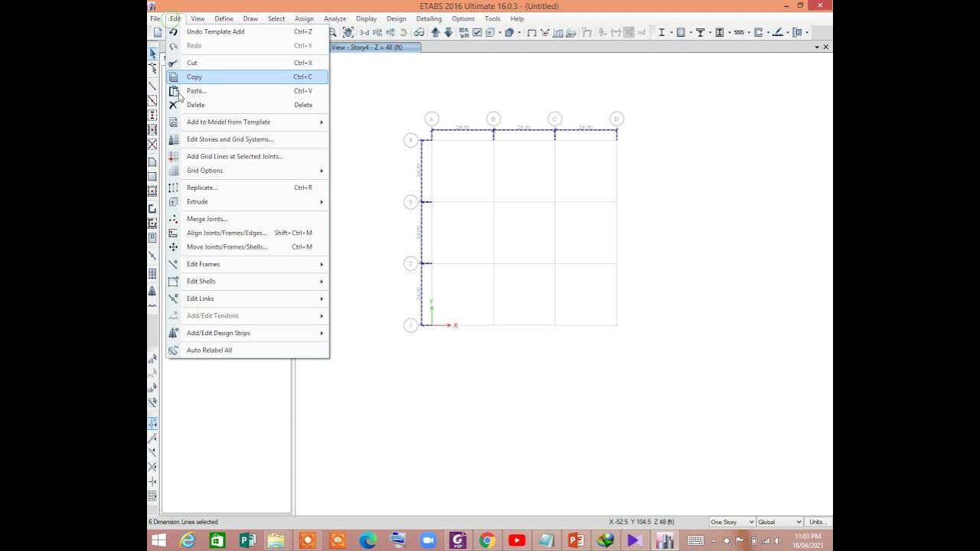The image size is (980, 551).
Task: Click the Paste clipboard icon
Action: coord(174,91)
